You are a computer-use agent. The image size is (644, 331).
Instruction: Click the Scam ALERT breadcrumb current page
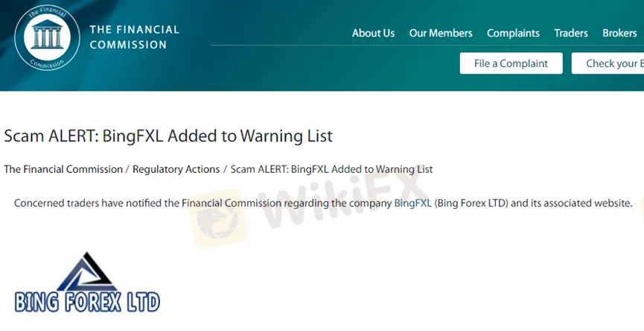pos(331,169)
